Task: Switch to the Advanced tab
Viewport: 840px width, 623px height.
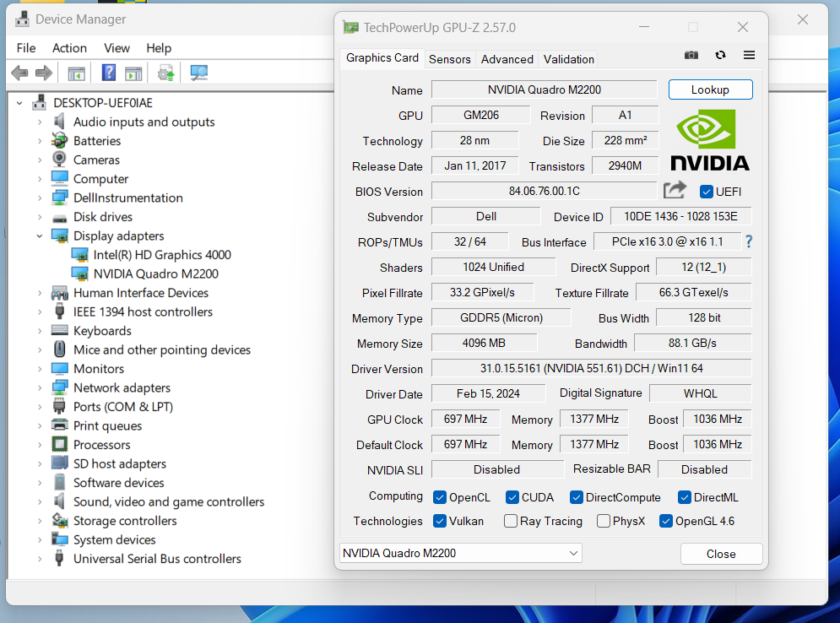Action: click(x=507, y=59)
